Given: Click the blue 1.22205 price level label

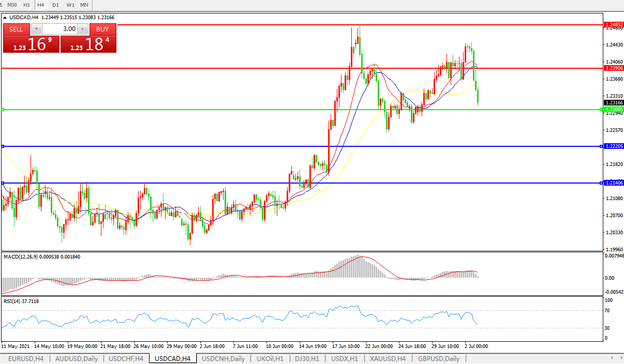Looking at the screenshot, I should pos(613,146).
